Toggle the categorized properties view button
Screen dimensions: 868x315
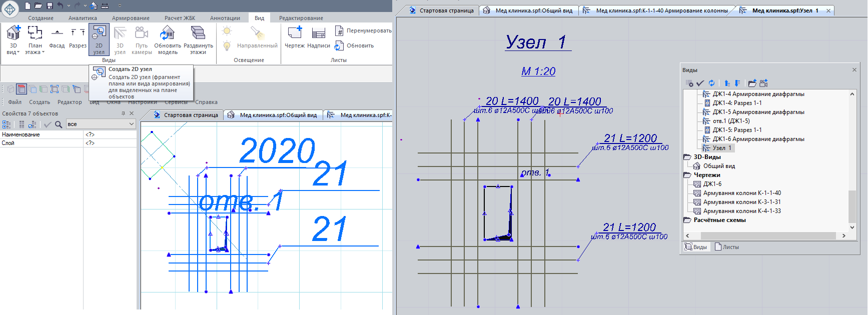pyautogui.click(x=7, y=124)
